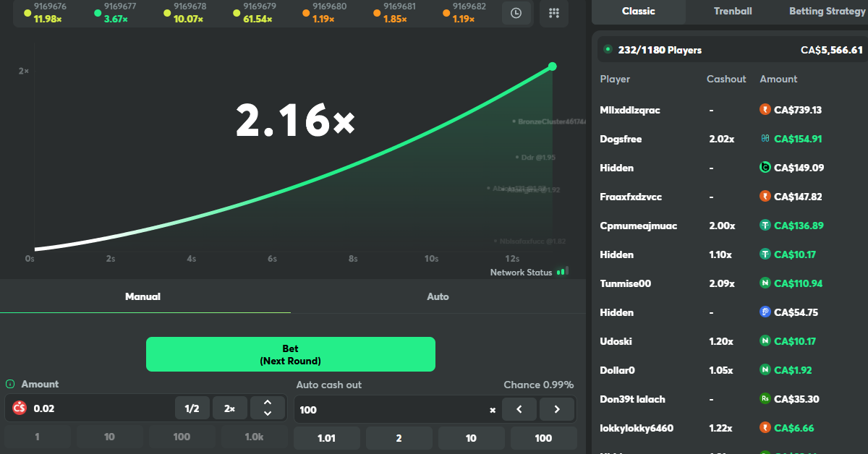The image size is (868, 454).
Task: Click the coin icon next to CA$1.92
Action: pos(765,370)
